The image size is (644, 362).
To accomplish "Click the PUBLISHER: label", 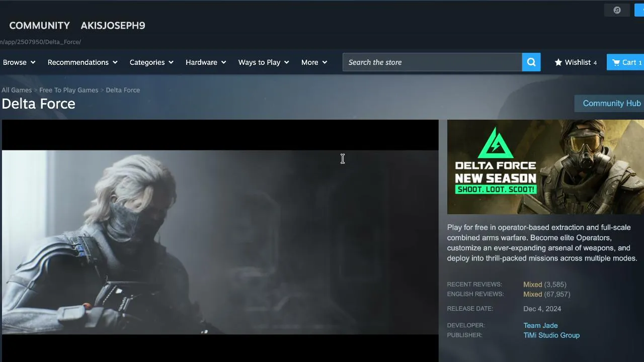I will click(464, 335).
